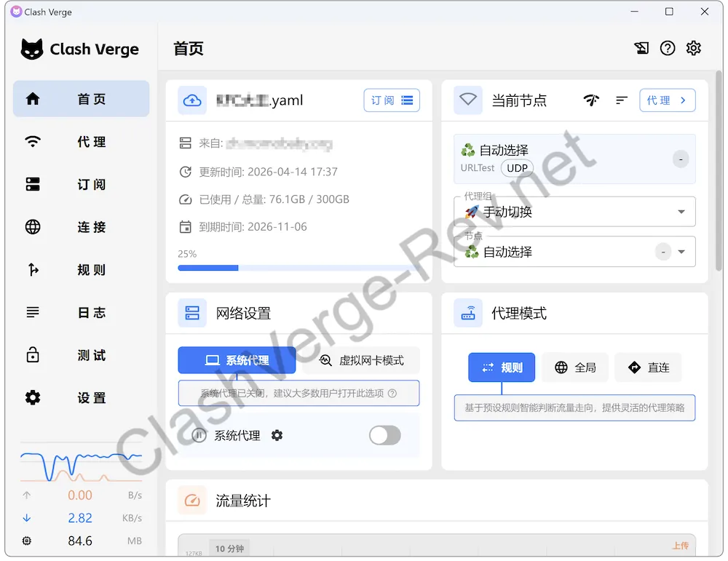Open the 规则 rules sidebar page
Image resolution: width=728 pixels, height=561 pixels.
click(82, 270)
